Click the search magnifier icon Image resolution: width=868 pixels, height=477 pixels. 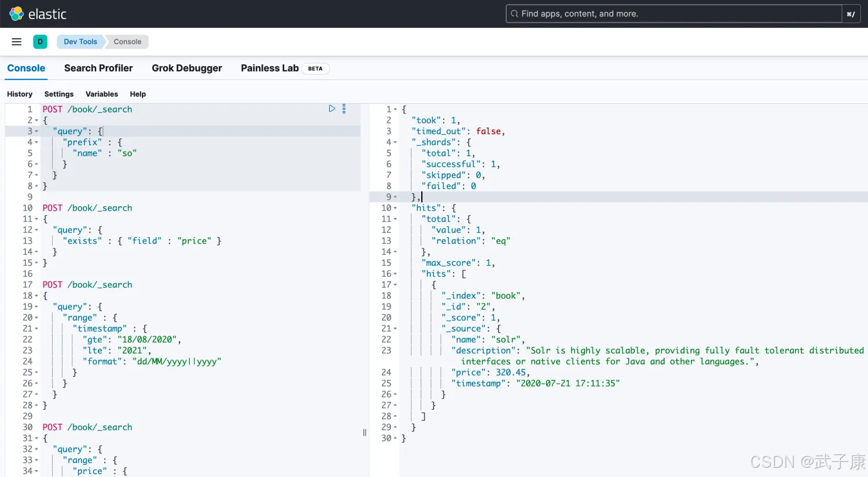(514, 14)
